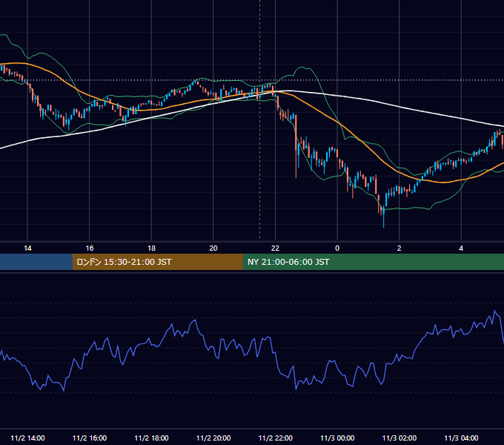Click the ロンドン 15:30-21:00 JST session bar
This screenshot has width=504, height=445.
[157, 262]
